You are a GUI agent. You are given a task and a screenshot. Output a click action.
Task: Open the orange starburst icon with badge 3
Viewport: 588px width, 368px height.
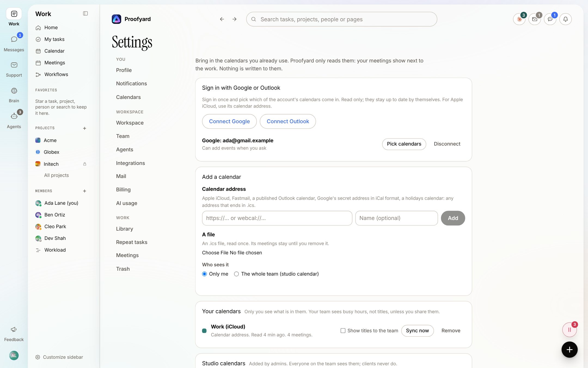[x=519, y=19]
